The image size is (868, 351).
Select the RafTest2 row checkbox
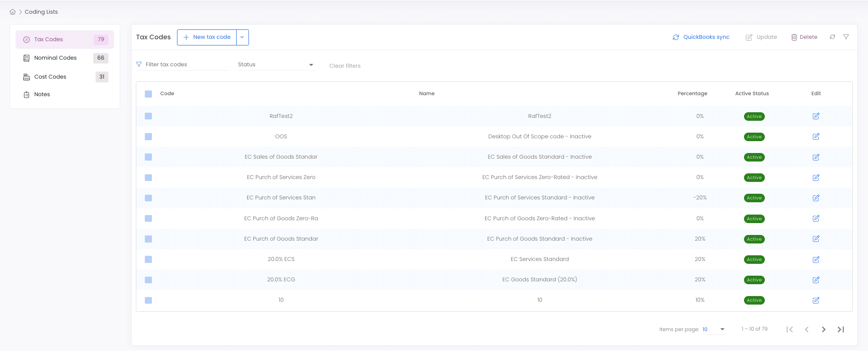tap(149, 116)
